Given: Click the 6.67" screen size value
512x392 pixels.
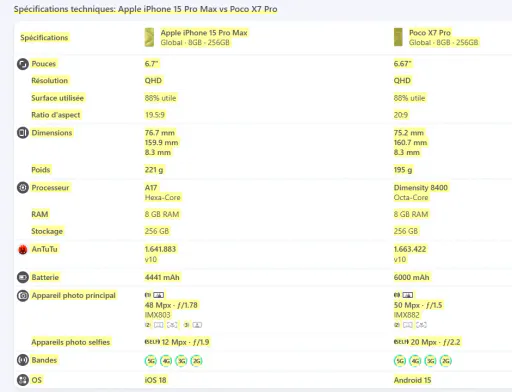Looking at the screenshot, I should pyautogui.click(x=403, y=64).
